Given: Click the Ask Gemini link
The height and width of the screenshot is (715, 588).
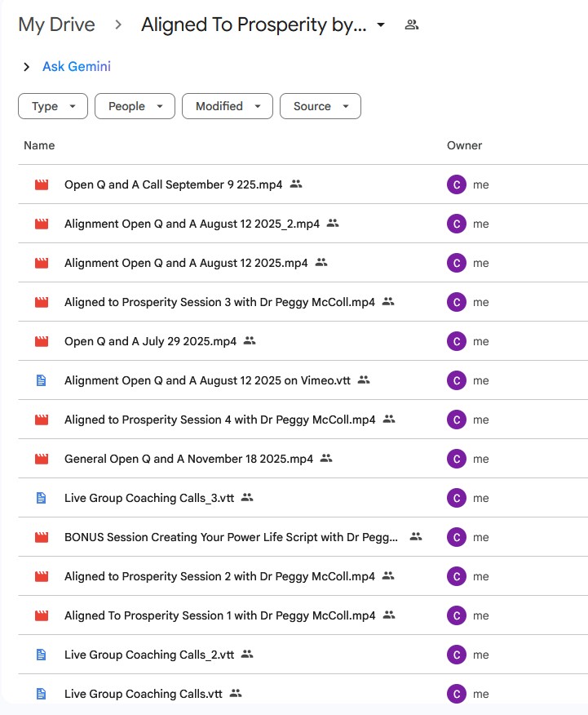Looking at the screenshot, I should pos(77,67).
